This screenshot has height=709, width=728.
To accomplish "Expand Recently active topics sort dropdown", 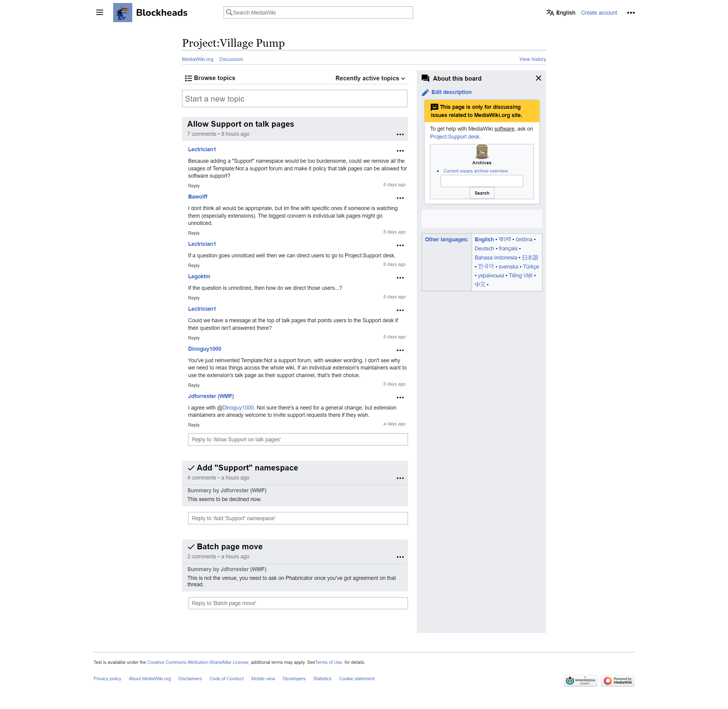I will point(369,78).
